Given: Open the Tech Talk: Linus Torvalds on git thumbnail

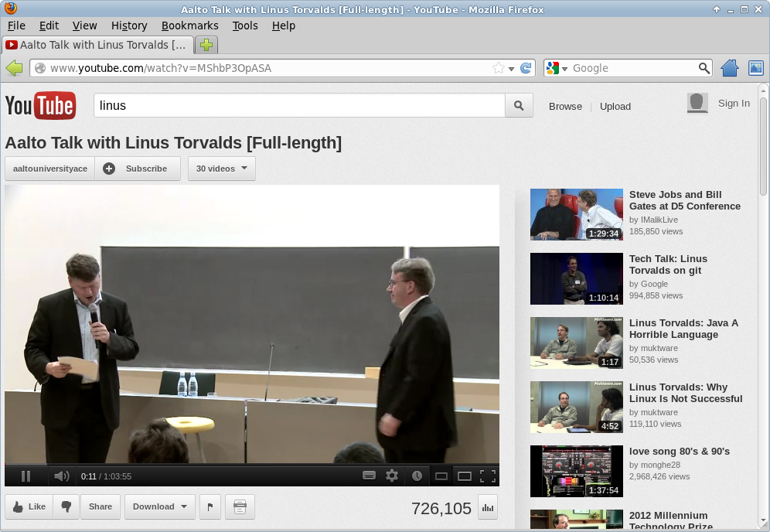Looking at the screenshot, I should [x=577, y=278].
